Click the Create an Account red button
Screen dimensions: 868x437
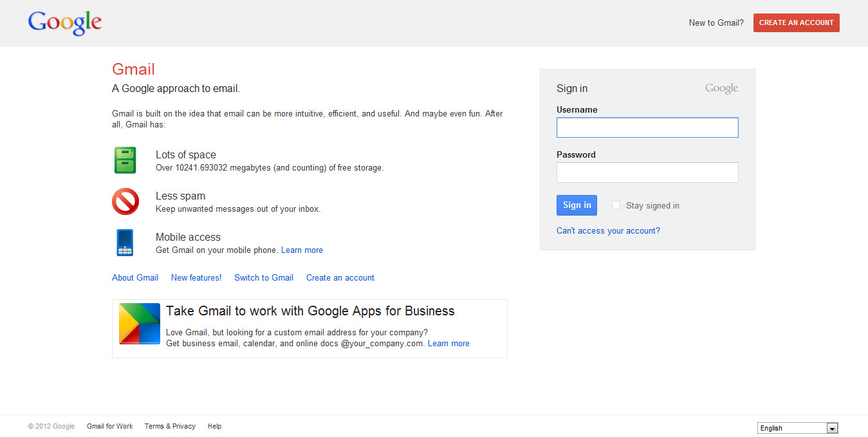tap(797, 23)
